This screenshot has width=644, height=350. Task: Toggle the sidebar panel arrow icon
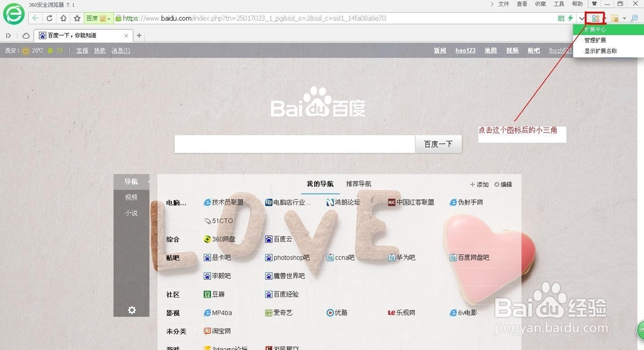(x=8, y=36)
